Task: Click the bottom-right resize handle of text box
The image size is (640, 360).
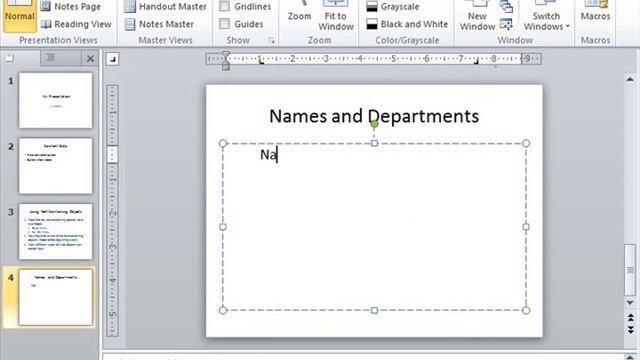Action: pyautogui.click(x=526, y=310)
